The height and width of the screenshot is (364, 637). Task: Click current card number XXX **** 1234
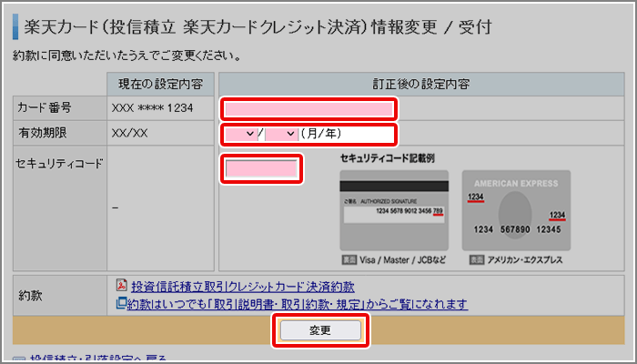point(152,108)
